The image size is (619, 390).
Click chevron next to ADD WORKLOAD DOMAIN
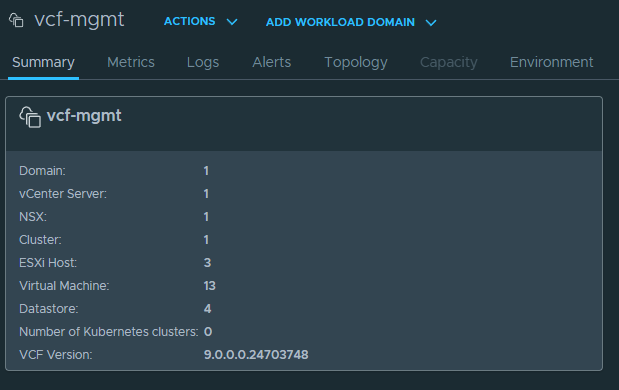[431, 22]
